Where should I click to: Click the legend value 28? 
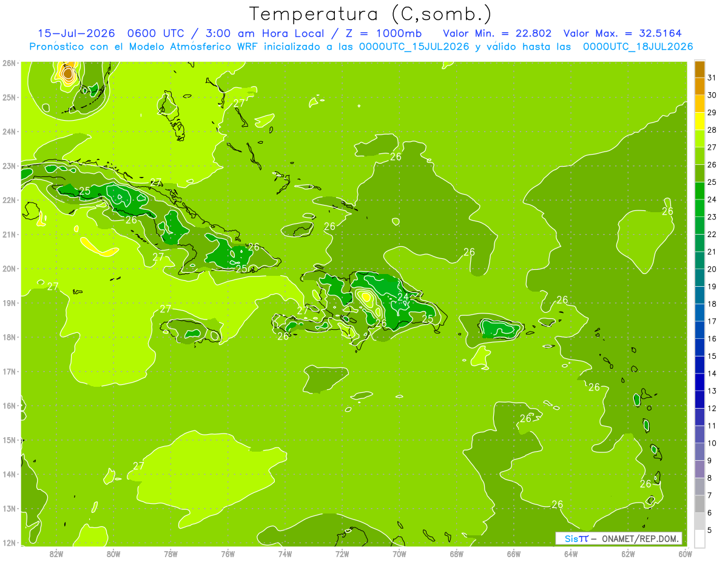click(x=712, y=130)
